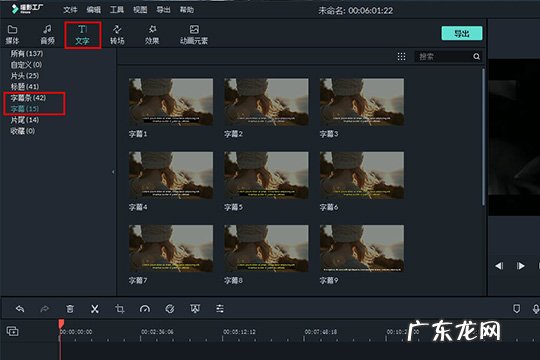This screenshot has width=540, height=360.
Task: Collapse the category sidebar arrow
Action: 113,172
